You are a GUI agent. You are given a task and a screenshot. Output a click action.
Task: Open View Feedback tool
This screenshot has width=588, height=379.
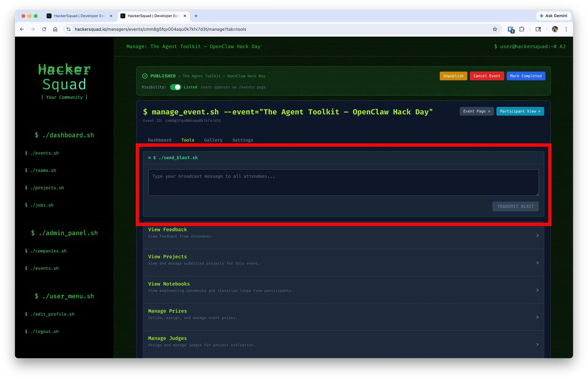coord(343,236)
